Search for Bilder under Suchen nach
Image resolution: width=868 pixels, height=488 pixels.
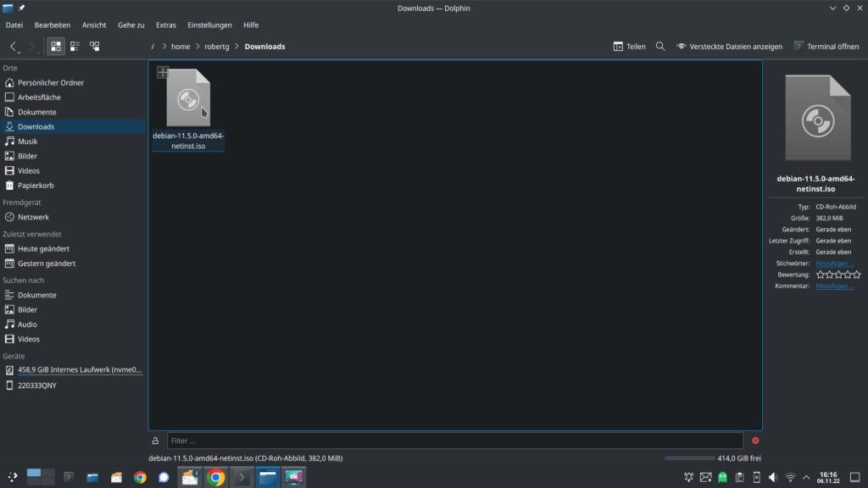(73, 310)
